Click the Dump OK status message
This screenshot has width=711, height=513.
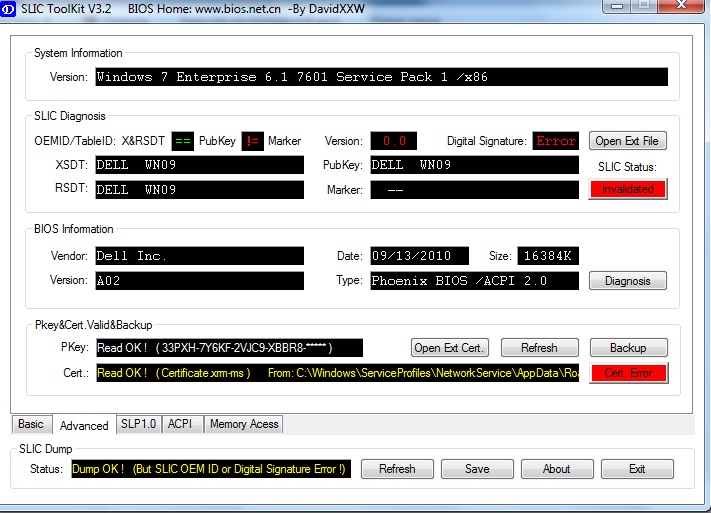(211, 469)
